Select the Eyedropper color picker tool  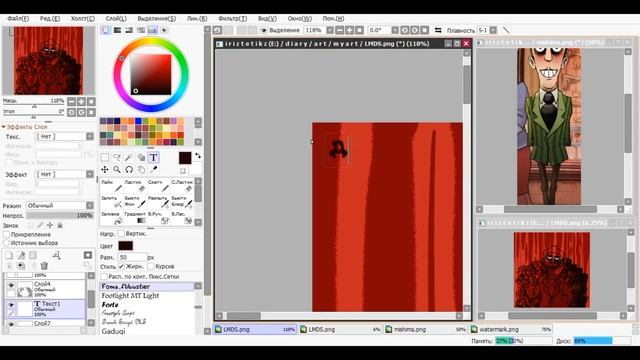153,169
